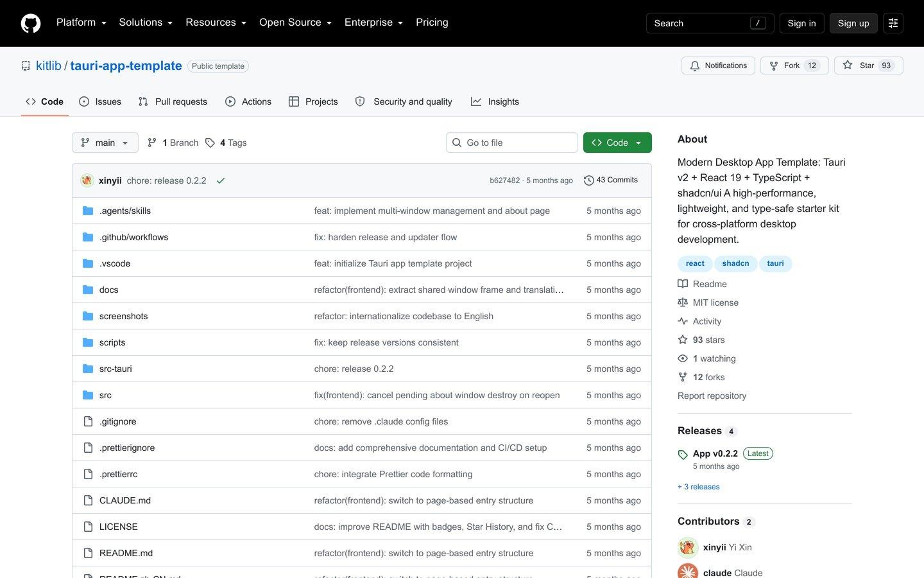
Task: Open the CLAUDE.md file
Action: (x=125, y=500)
